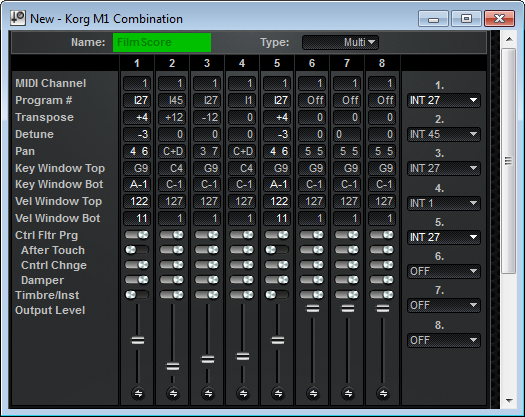
Task: Toggle Damper switch for timbre 3
Action: tap(207, 280)
